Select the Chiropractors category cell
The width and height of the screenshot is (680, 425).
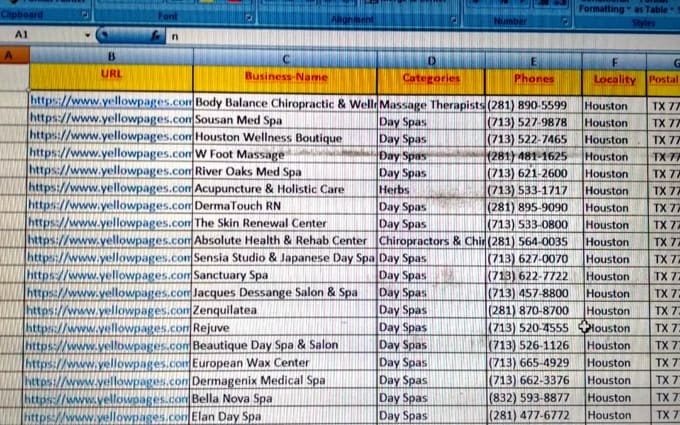431,241
